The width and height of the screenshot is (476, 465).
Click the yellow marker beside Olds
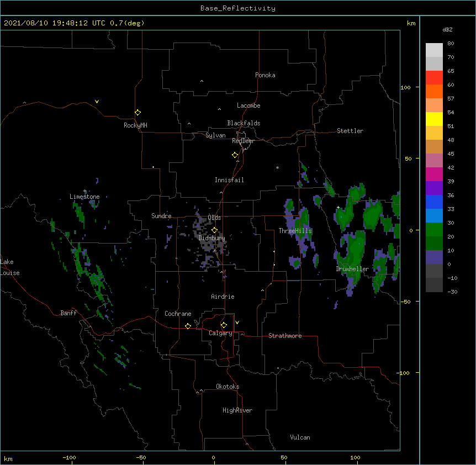pos(214,230)
